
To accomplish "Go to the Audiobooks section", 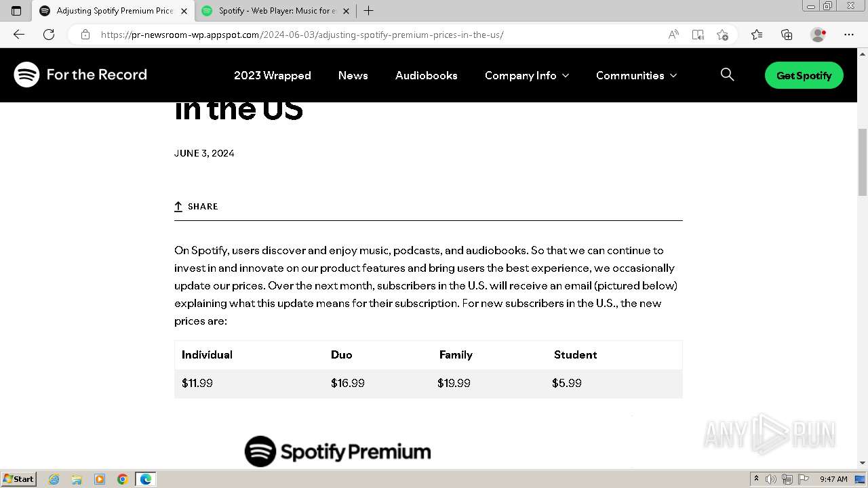I will [x=426, y=75].
